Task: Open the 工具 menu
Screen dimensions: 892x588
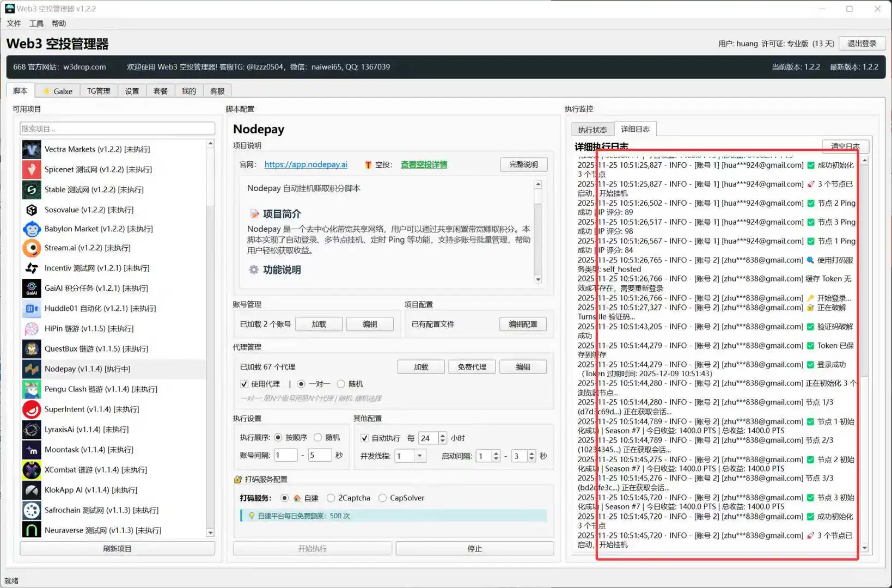Action: 36,23
